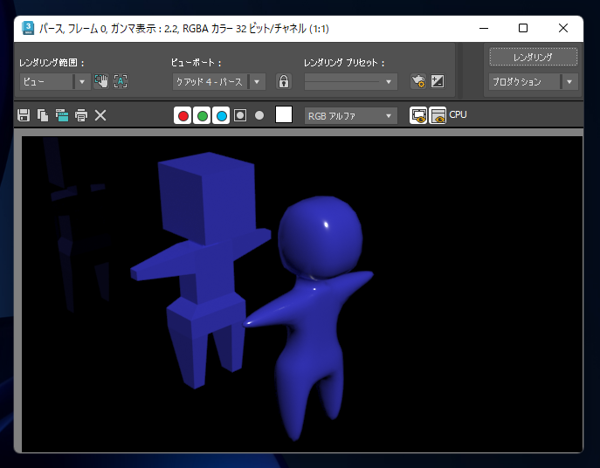This screenshot has height=468, width=600.
Task: Open the レンダリング プリセット dropdown
Action: pyautogui.click(x=351, y=82)
